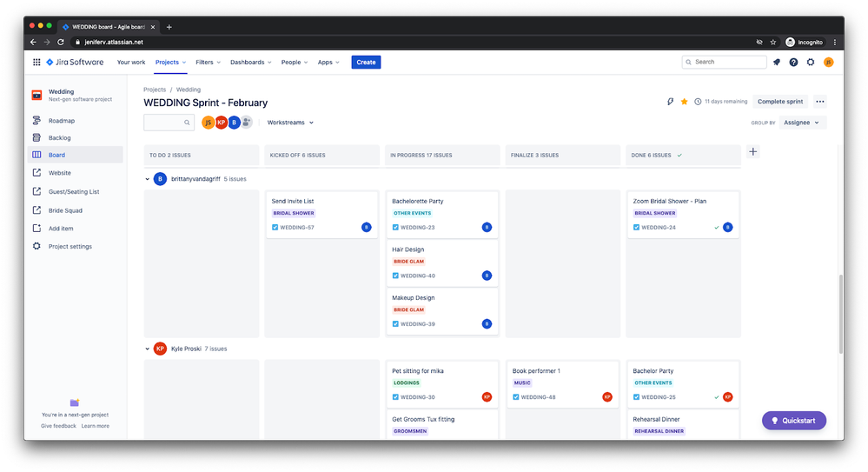Screen dimensions: 868x472
Task: Filter by JS avatar
Action: (209, 123)
